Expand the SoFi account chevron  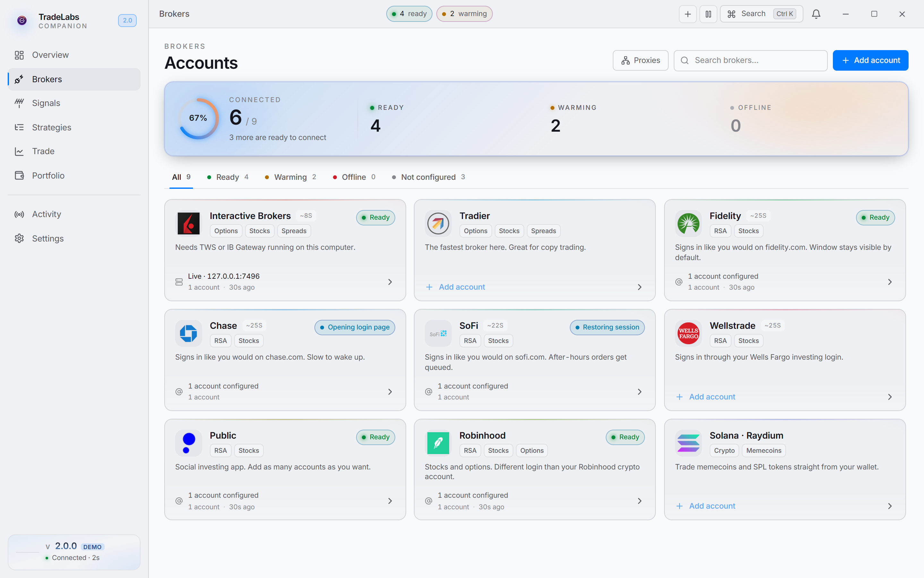click(639, 391)
